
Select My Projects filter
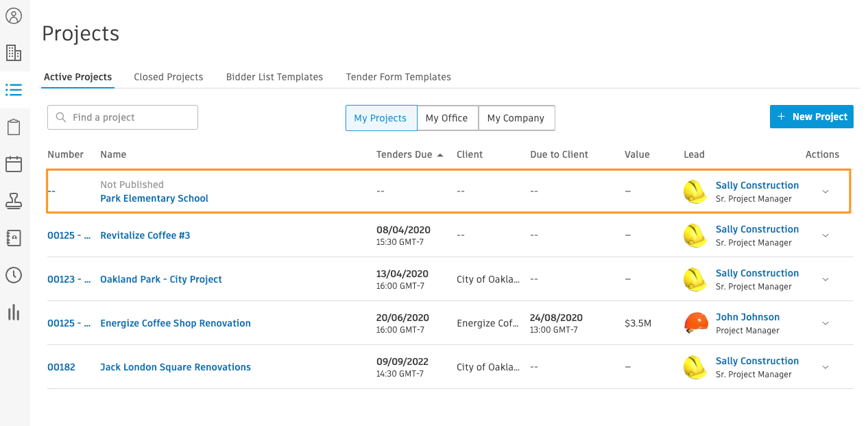[x=381, y=118]
